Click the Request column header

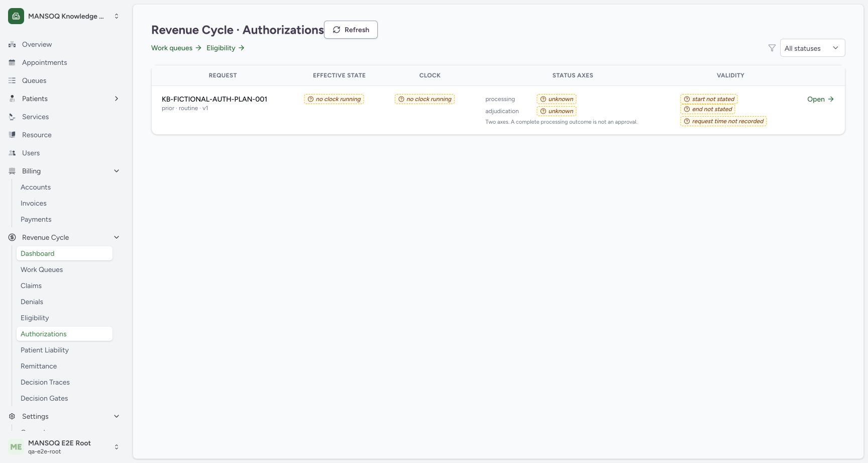point(223,75)
